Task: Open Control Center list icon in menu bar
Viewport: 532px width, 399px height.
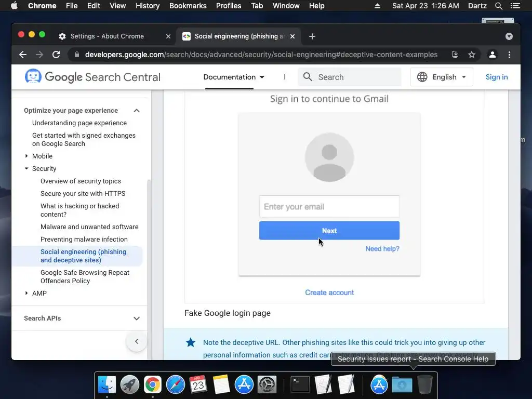Action: coord(515,6)
